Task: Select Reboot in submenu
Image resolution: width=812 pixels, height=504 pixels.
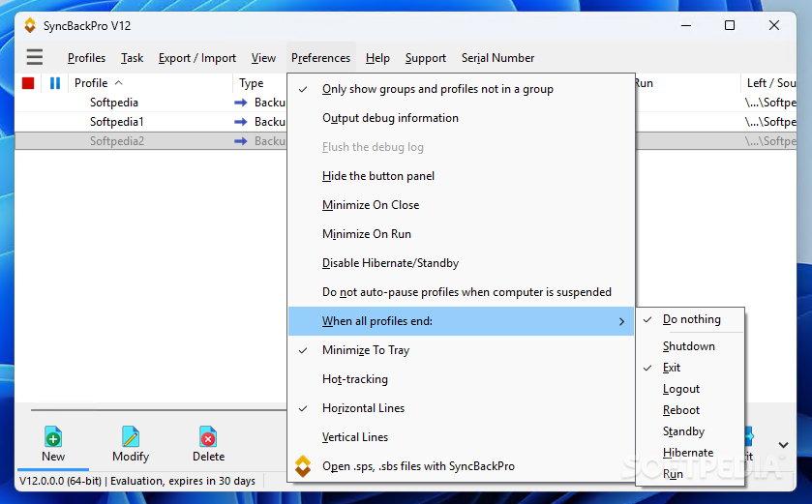Action: pyautogui.click(x=690, y=410)
